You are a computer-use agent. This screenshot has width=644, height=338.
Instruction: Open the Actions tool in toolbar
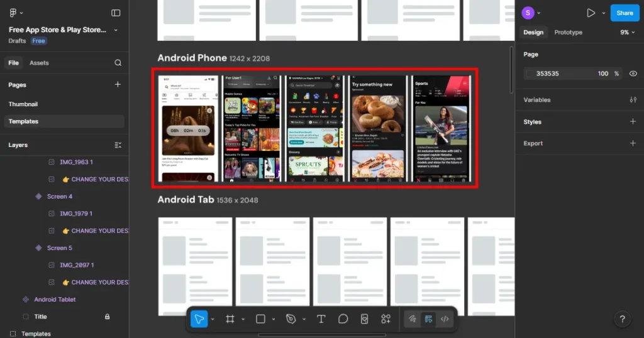[364, 319]
